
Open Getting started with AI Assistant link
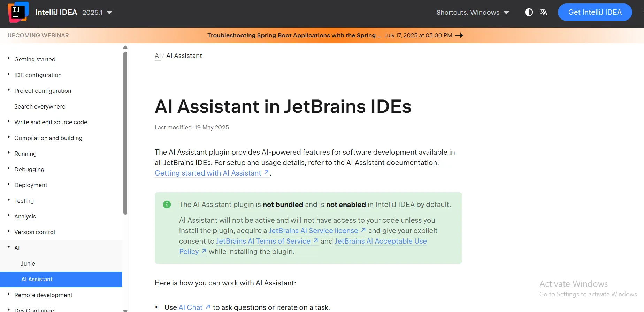click(212, 173)
